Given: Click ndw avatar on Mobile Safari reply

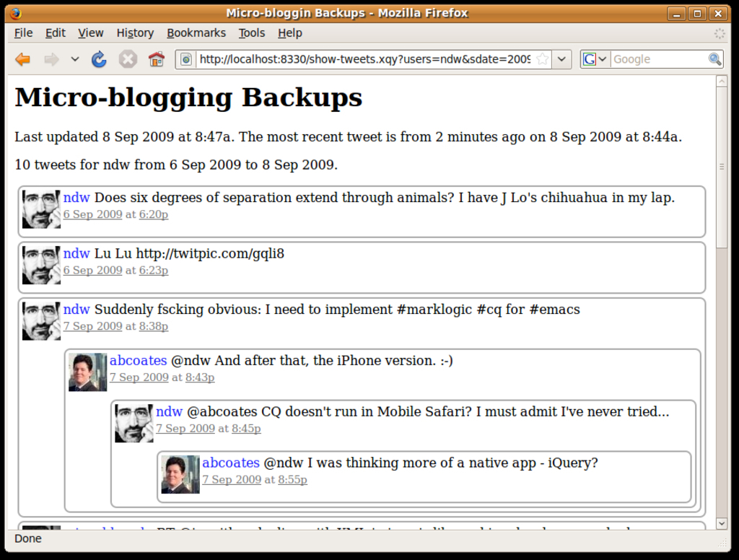Looking at the screenshot, I should (x=134, y=424).
